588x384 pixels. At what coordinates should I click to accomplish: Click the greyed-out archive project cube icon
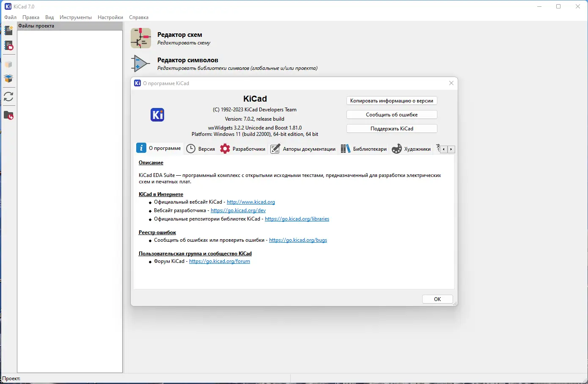(x=8, y=64)
